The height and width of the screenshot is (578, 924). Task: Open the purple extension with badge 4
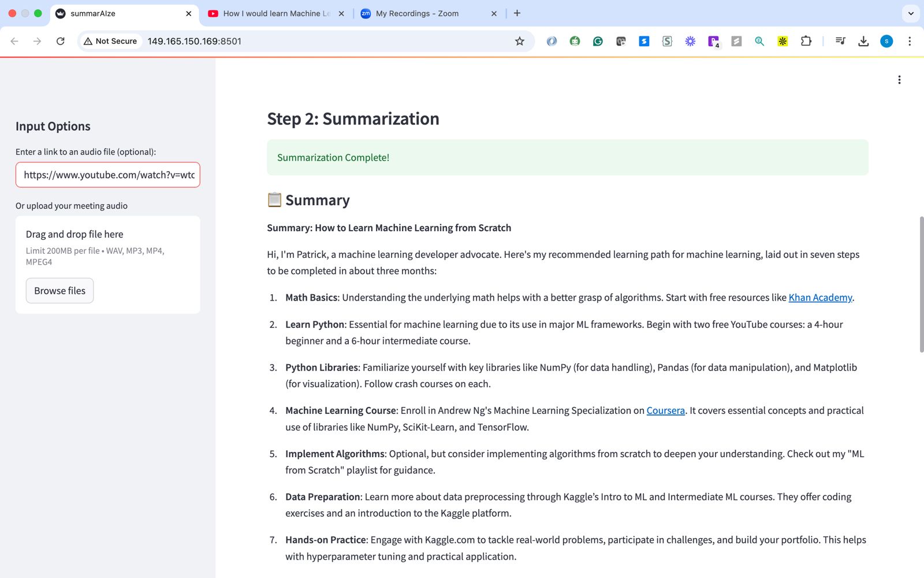click(x=714, y=41)
